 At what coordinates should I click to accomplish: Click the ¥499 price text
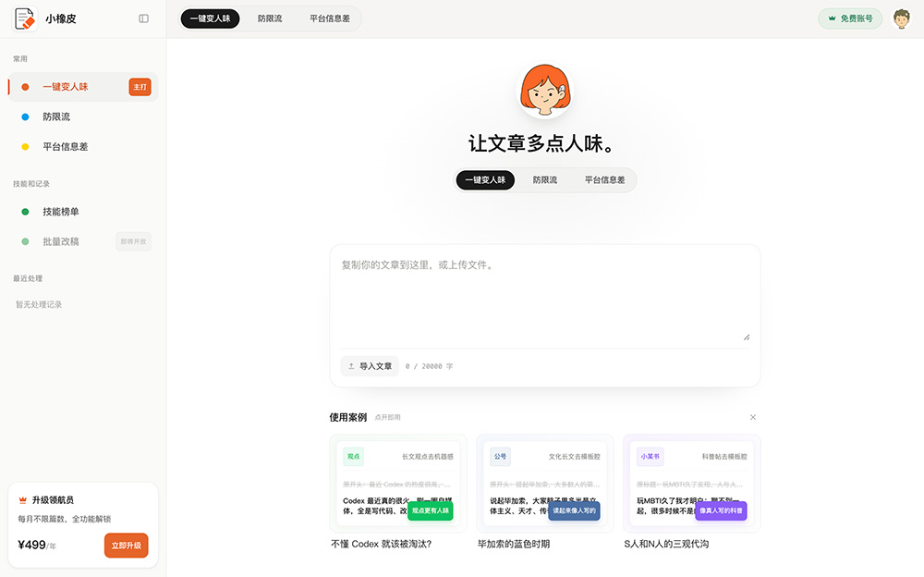[31, 546]
